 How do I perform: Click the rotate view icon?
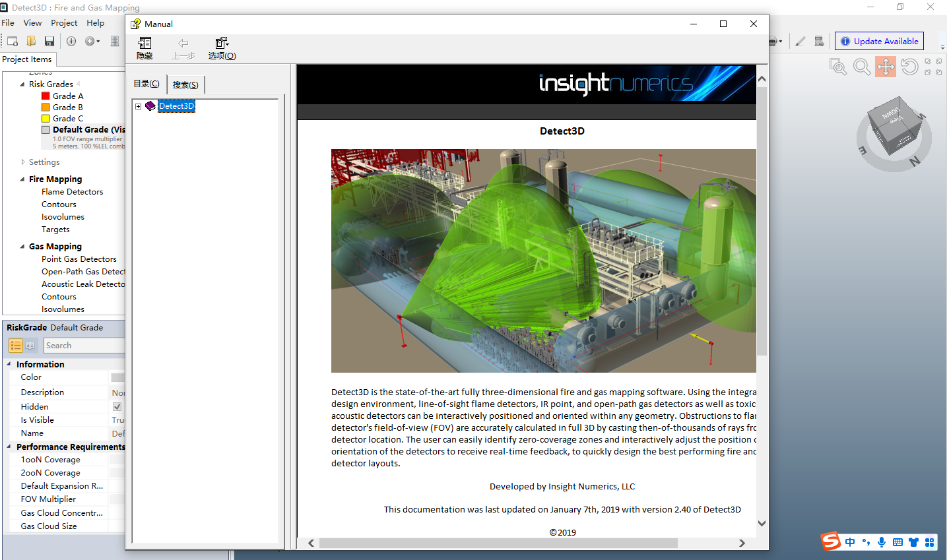[x=909, y=67]
